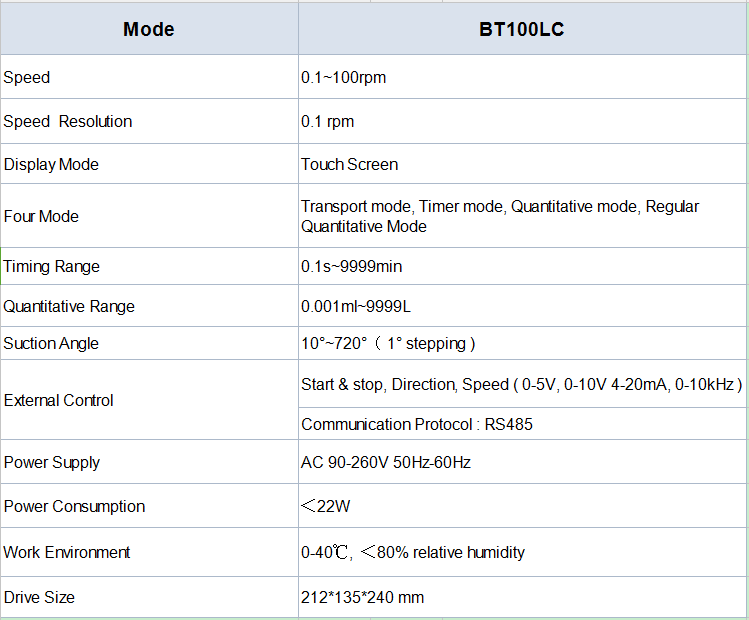
Task: Select the Communication Protocol : RS485 cell
Action: pyautogui.click(x=417, y=424)
